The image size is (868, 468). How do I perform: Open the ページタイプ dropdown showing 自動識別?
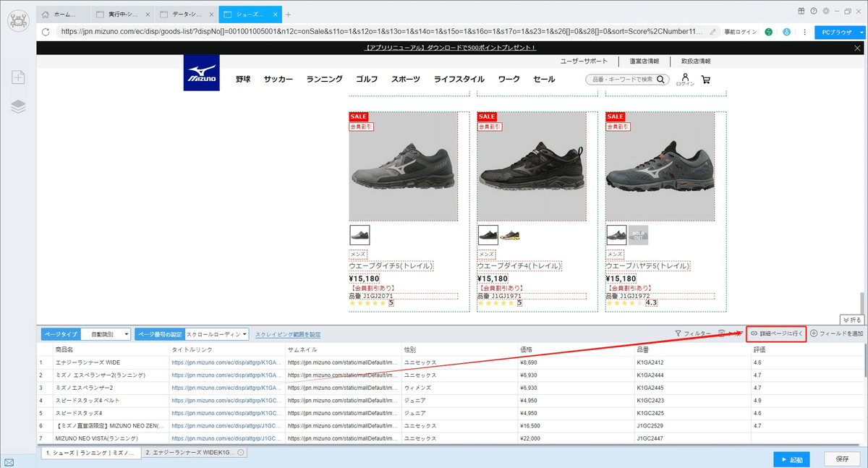click(x=106, y=334)
